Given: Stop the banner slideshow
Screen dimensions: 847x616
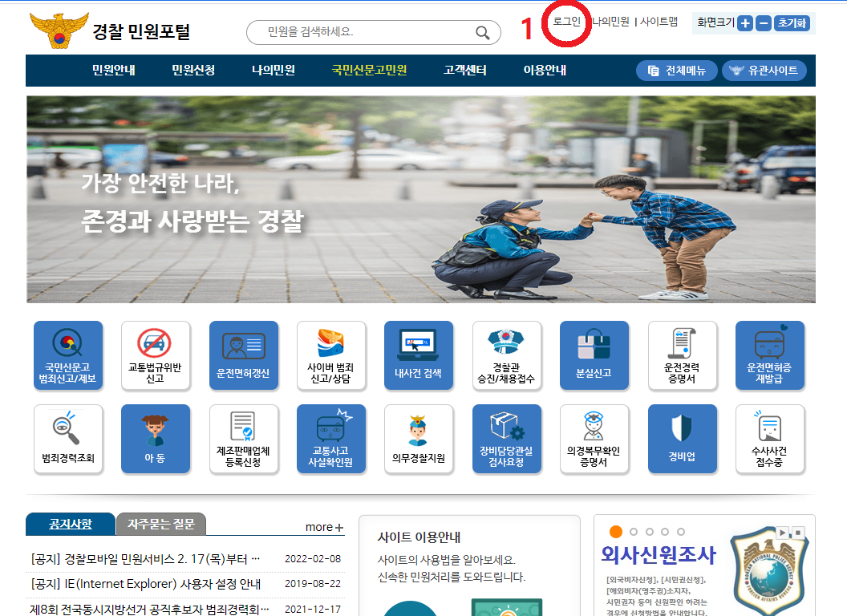Looking at the screenshot, I should pos(798,533).
